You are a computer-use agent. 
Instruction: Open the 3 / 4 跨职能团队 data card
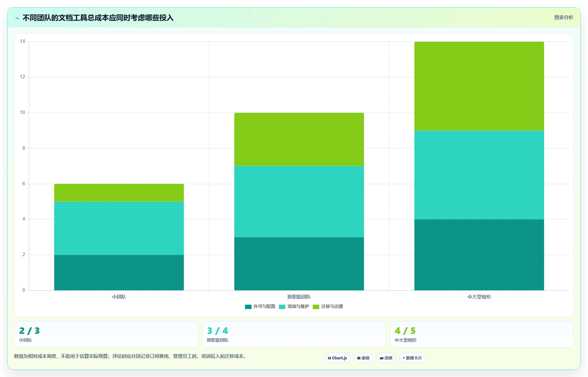click(294, 334)
